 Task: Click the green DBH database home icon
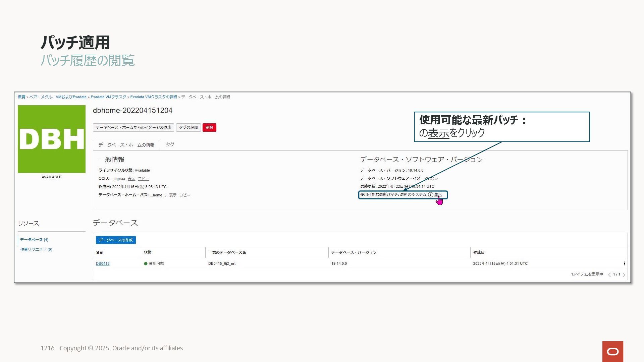point(52,139)
